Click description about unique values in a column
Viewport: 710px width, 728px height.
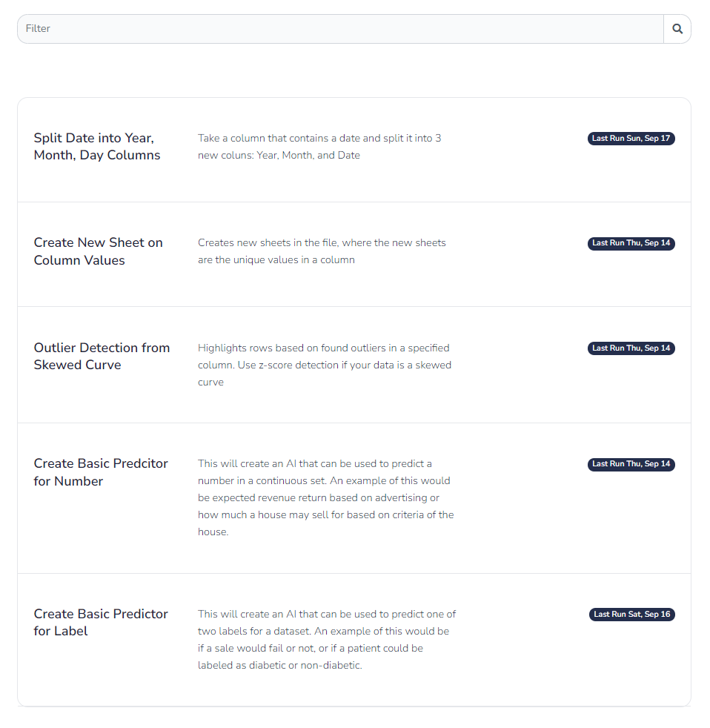click(x=322, y=251)
